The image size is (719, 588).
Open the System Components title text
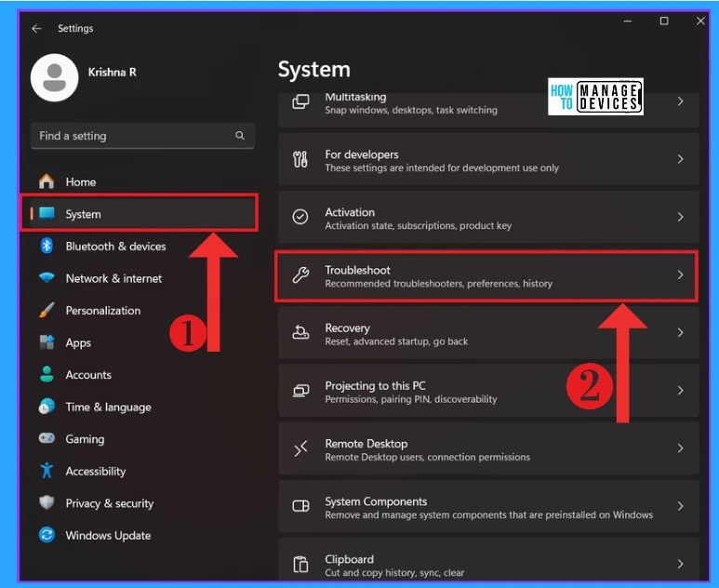(x=376, y=501)
